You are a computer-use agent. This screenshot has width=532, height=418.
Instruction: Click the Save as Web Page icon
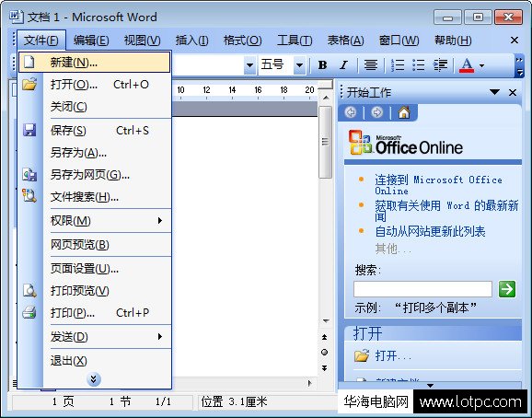tap(29, 174)
